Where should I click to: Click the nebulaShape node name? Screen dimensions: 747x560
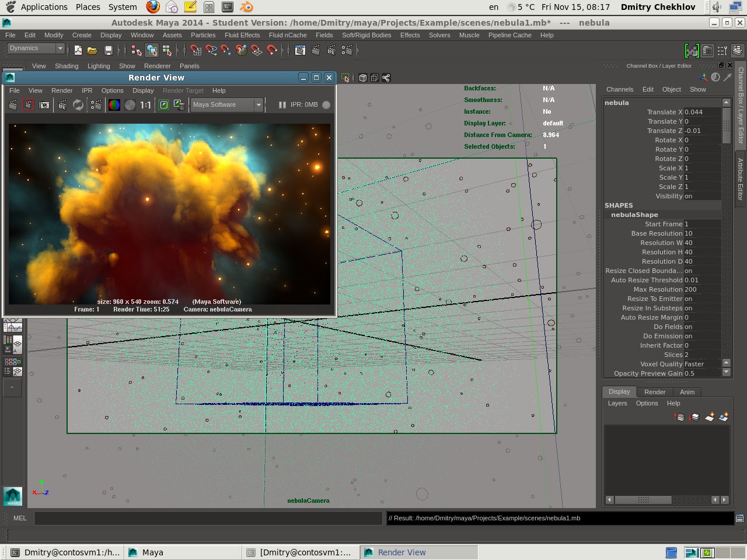click(634, 215)
